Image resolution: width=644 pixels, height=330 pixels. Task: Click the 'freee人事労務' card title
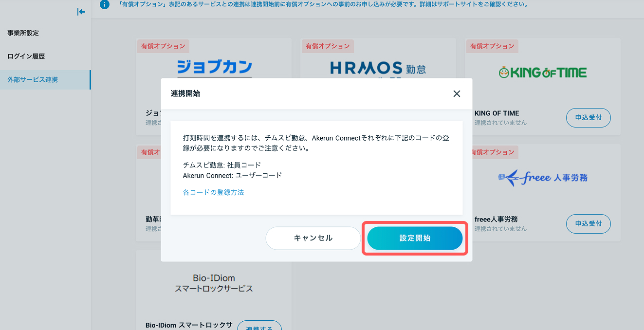(496, 220)
